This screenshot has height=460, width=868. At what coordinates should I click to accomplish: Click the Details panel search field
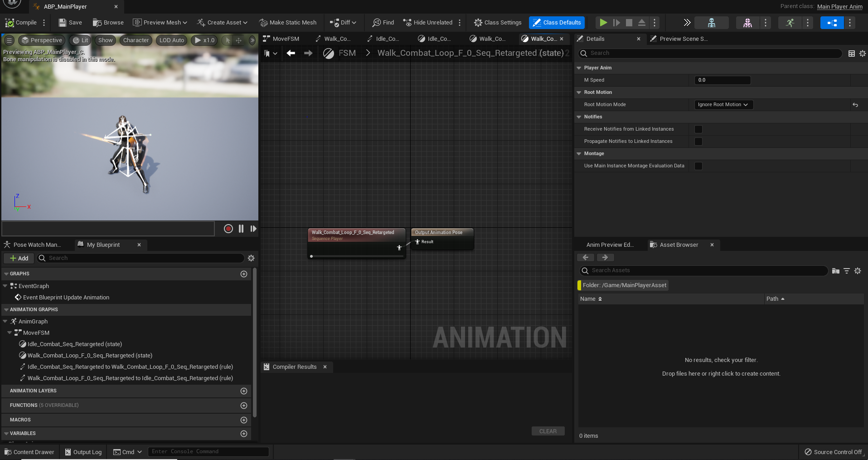[x=710, y=53]
